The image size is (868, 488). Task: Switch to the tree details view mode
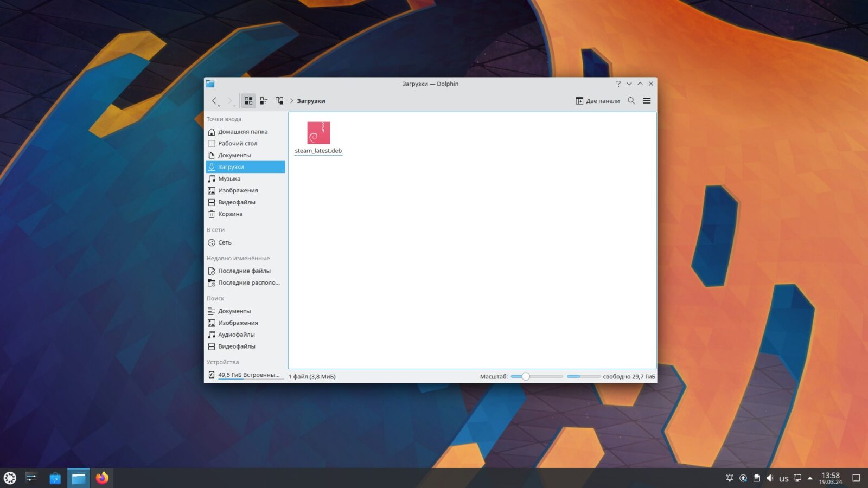coord(279,100)
